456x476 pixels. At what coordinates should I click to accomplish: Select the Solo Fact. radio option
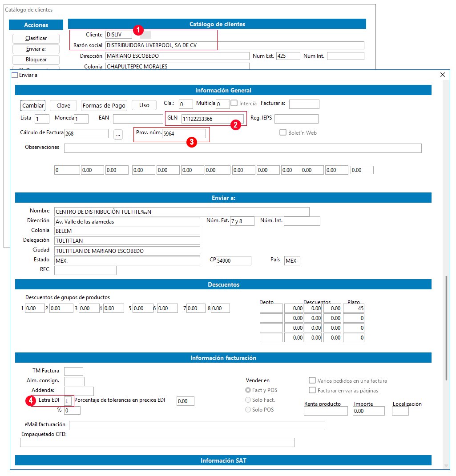tap(248, 400)
